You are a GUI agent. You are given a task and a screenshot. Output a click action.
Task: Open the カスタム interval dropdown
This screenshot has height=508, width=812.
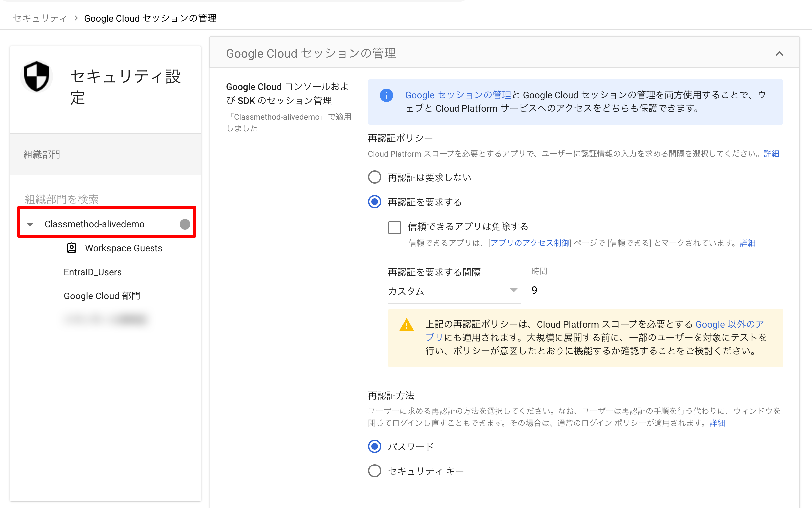[x=454, y=291]
